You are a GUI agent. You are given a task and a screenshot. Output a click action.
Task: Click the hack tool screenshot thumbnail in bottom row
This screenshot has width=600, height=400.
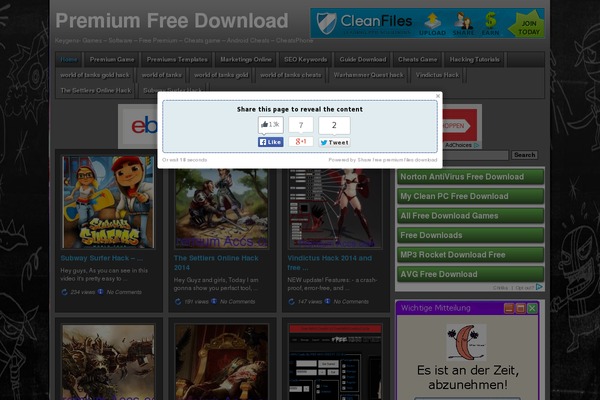[335, 362]
